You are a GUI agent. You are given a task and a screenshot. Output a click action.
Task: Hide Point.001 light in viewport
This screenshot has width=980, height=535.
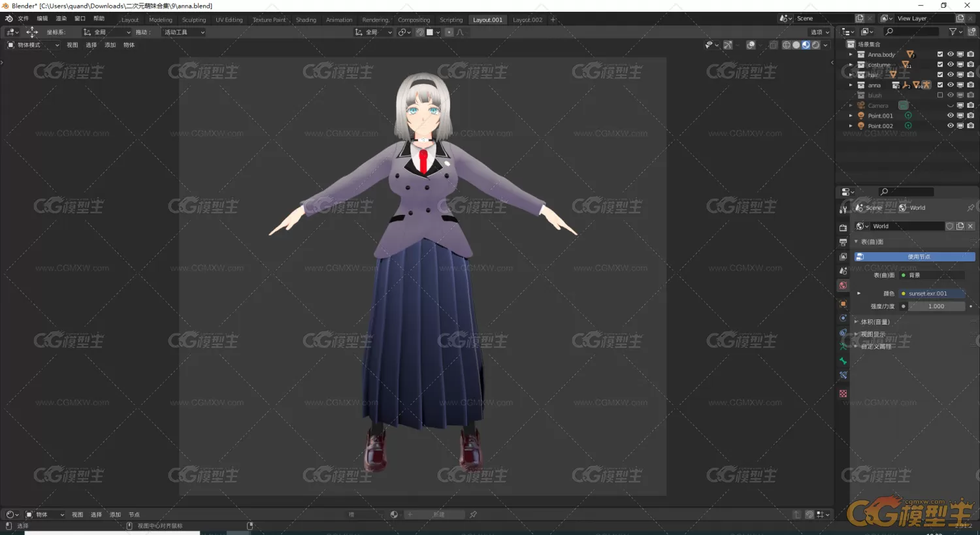(x=951, y=115)
